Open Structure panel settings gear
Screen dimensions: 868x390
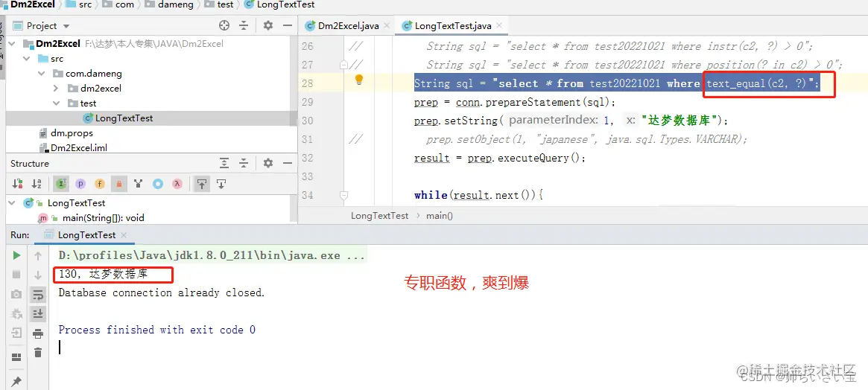tap(268, 163)
